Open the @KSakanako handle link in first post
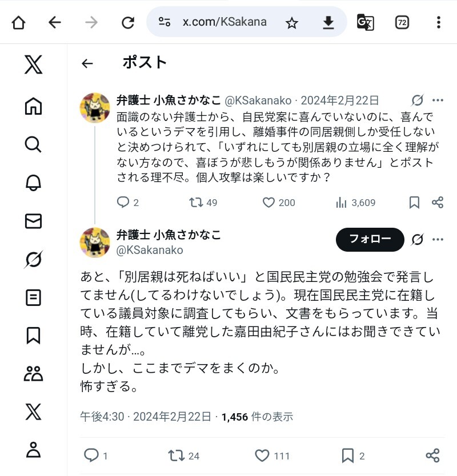The width and height of the screenshot is (457, 476). pos(258,100)
